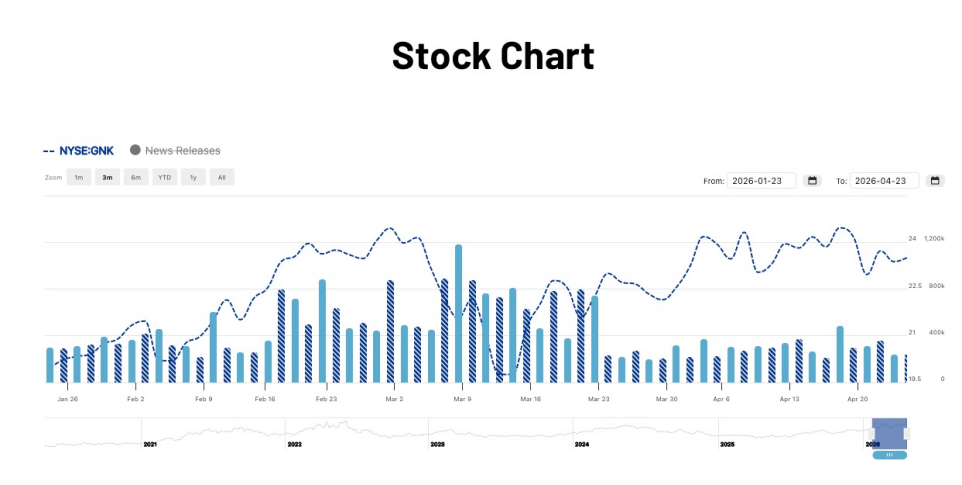The height and width of the screenshot is (485, 962).
Task: Select the 3m zoom range
Action: 107,178
